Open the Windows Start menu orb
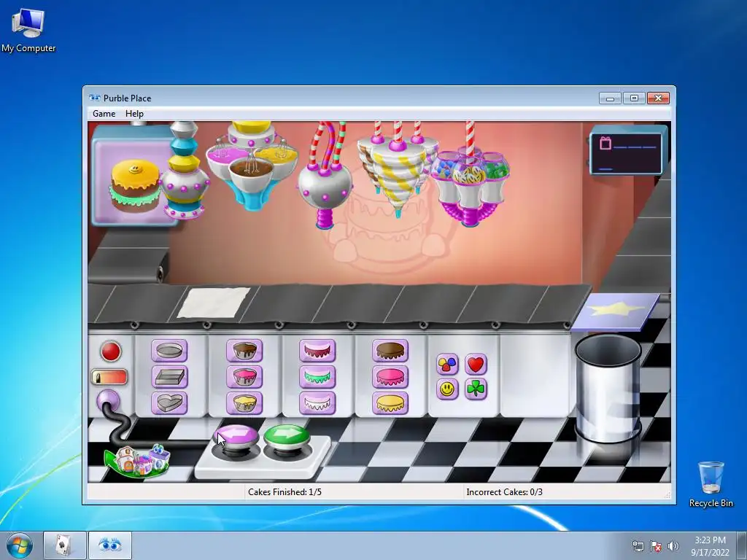The image size is (747, 560). coord(20,545)
